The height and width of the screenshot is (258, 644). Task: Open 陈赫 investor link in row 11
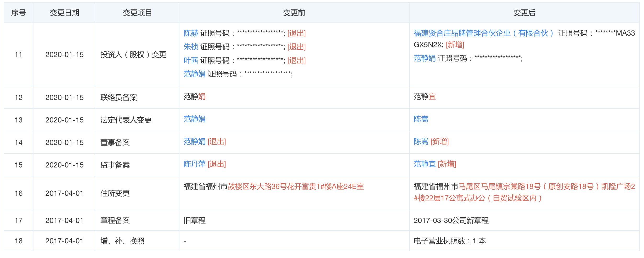pos(191,33)
